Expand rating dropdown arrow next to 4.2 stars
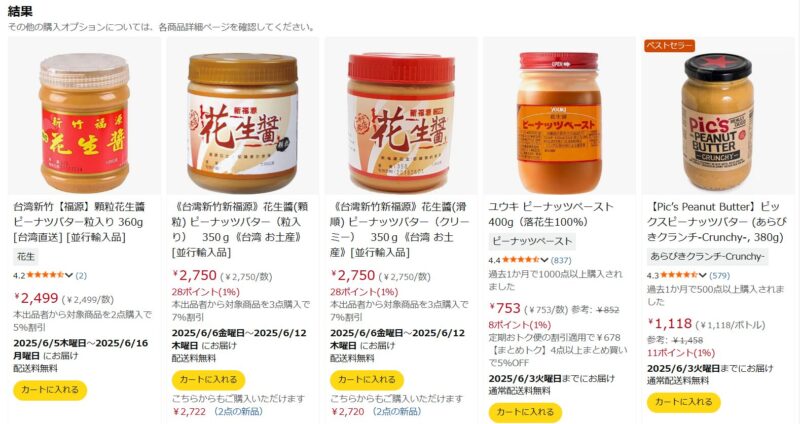Image resolution: width=800 pixels, height=424 pixels. (69, 276)
